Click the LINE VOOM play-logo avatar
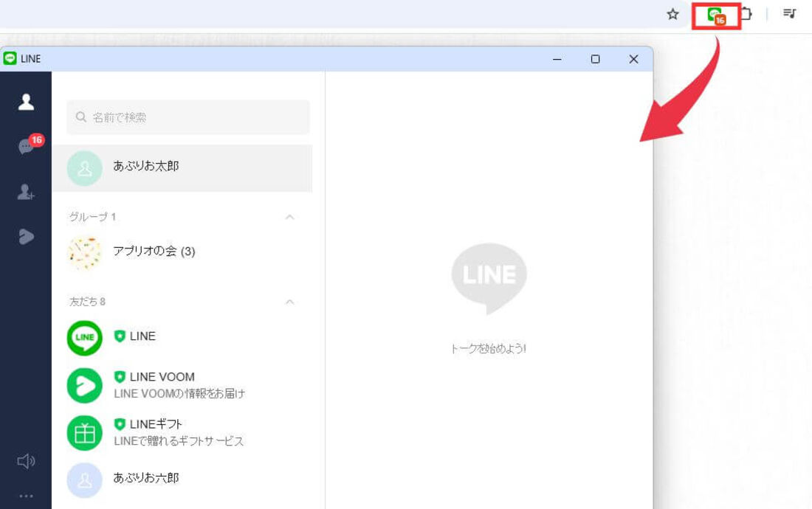Screen dimensions: 812x509 [84, 385]
